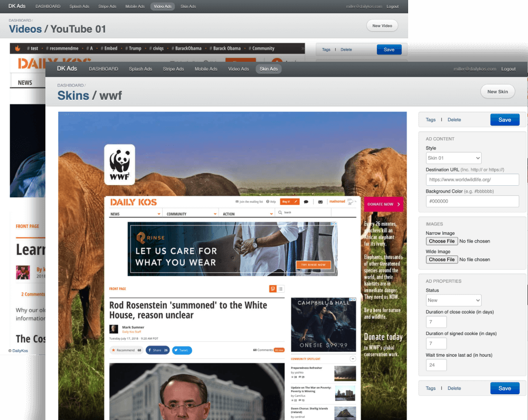Expand the ACTION menu chevron in the preview nav

click(271, 213)
